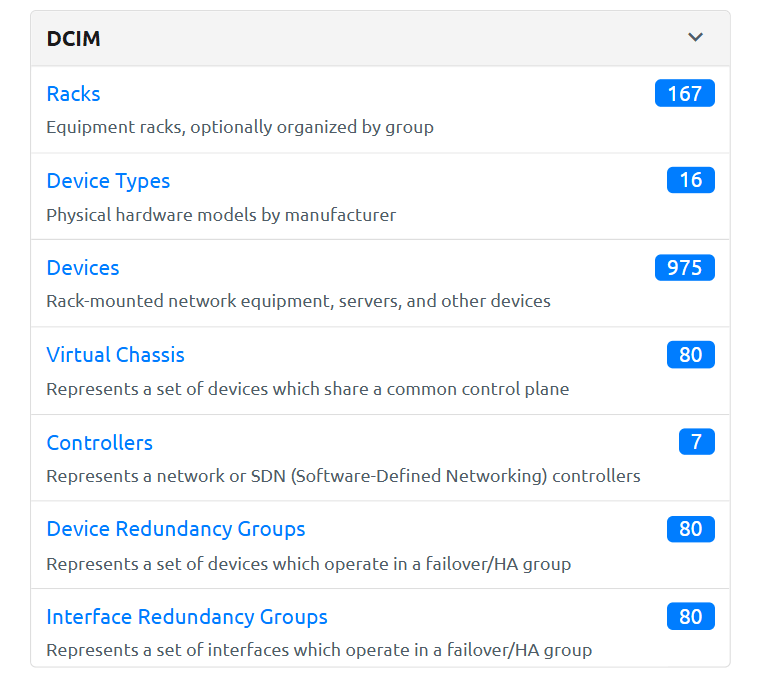The height and width of the screenshot is (680, 760).
Task: Click the Virtual Chassis count badge
Action: (691, 355)
